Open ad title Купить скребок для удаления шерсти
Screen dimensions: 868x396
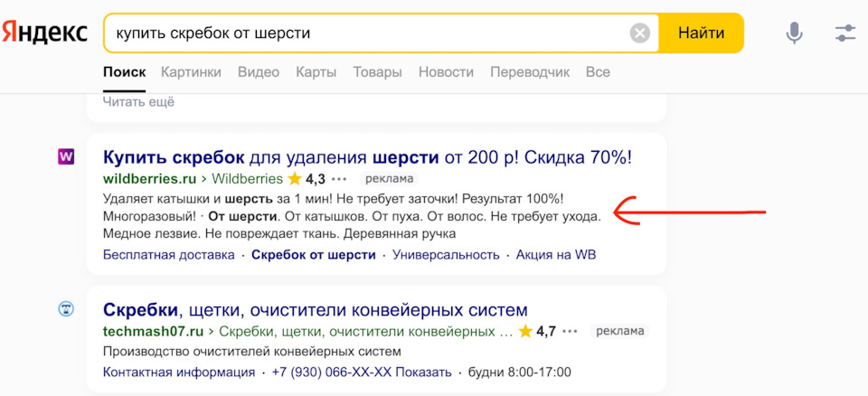[x=368, y=157]
